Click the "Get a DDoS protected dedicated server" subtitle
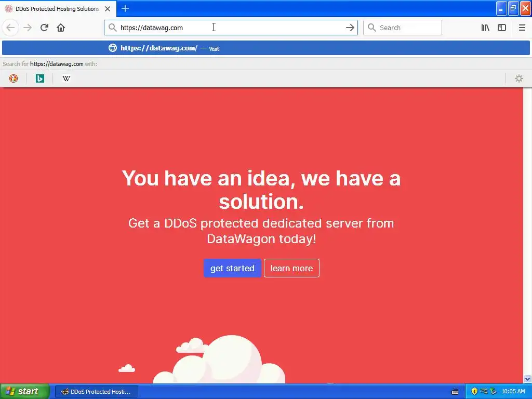532x399 pixels. 261,231
